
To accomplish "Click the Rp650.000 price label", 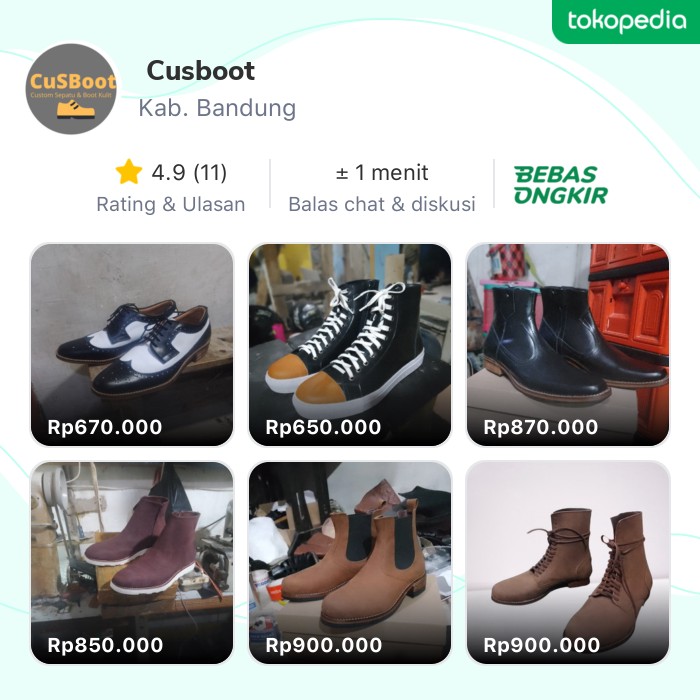I will tap(323, 428).
